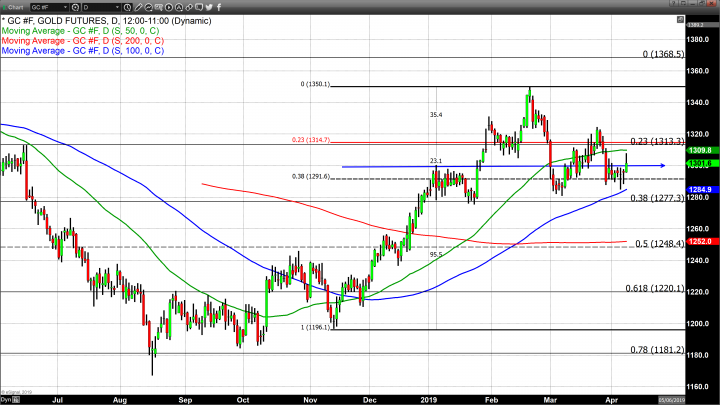
Task: Click the Oct time axis label
Action: [243, 400]
